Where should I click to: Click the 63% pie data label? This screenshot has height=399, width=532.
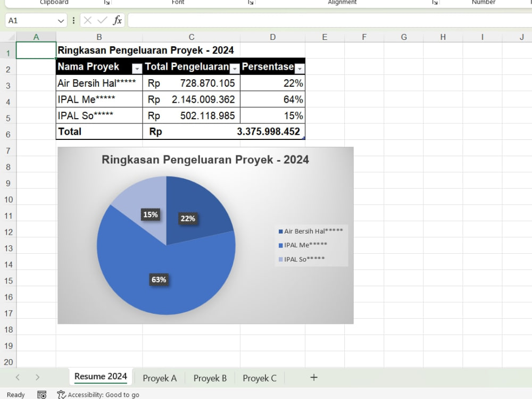(159, 280)
